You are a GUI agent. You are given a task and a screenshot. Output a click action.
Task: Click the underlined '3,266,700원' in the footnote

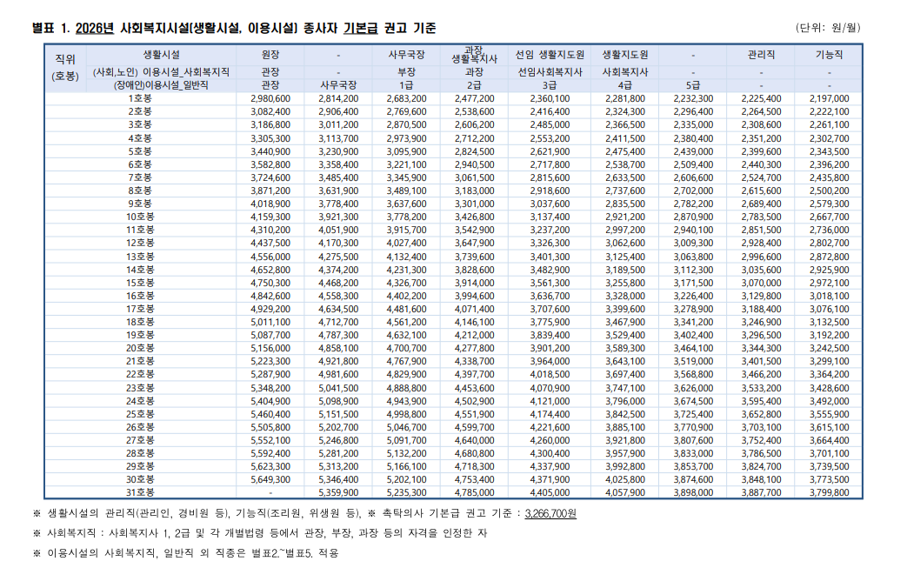click(550, 513)
